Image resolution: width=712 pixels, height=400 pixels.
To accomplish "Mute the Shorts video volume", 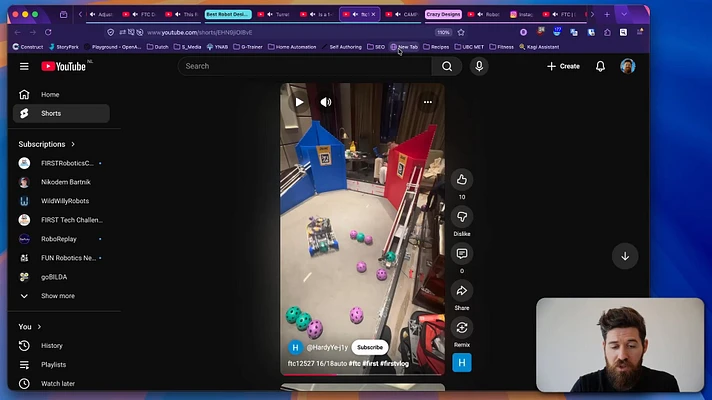I will click(326, 102).
